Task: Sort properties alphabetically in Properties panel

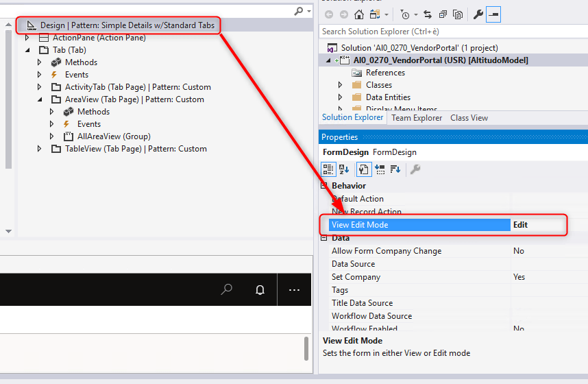Action: tap(344, 169)
